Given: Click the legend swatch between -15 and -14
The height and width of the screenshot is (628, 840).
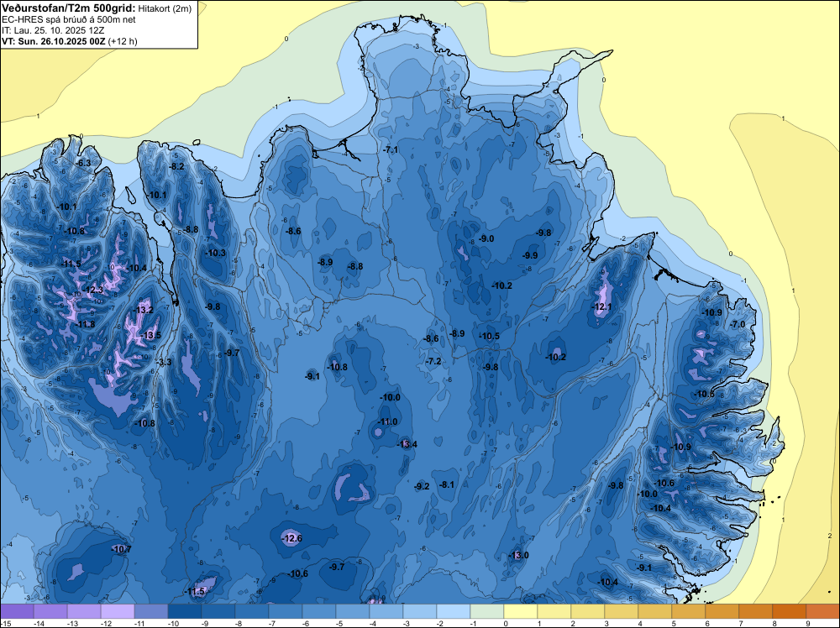Looking at the screenshot, I should coord(18,611).
